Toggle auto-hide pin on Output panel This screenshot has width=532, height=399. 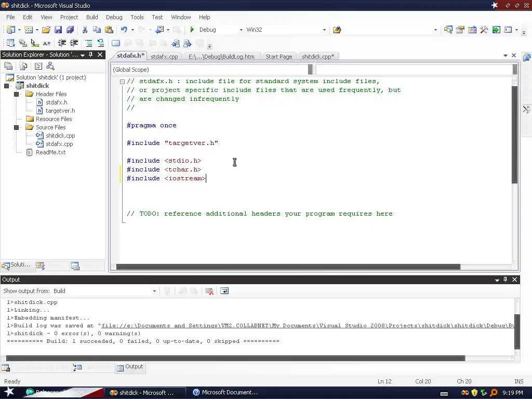(505, 280)
